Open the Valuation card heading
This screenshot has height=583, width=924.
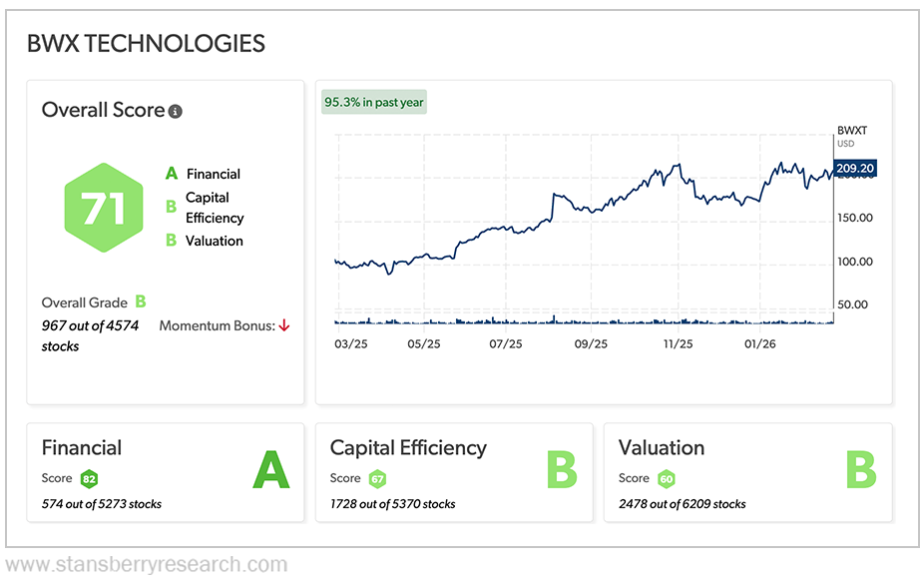662,447
